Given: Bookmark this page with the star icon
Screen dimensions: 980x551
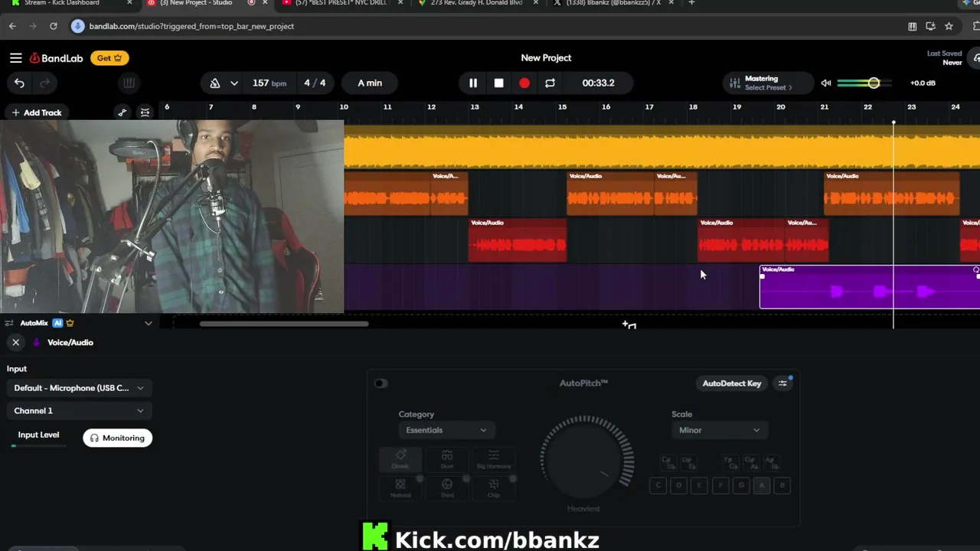Looking at the screenshot, I should [x=949, y=26].
